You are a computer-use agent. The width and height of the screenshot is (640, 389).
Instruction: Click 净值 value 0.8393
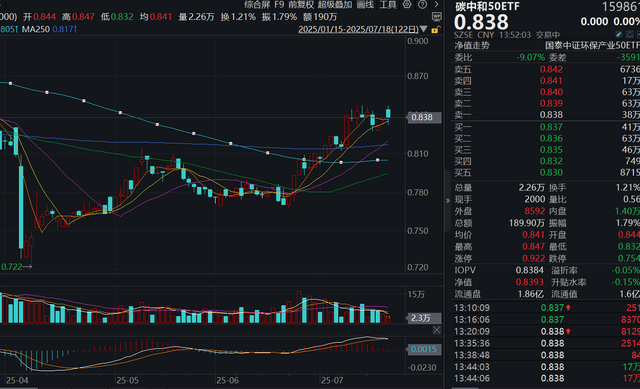pyautogui.click(x=529, y=282)
